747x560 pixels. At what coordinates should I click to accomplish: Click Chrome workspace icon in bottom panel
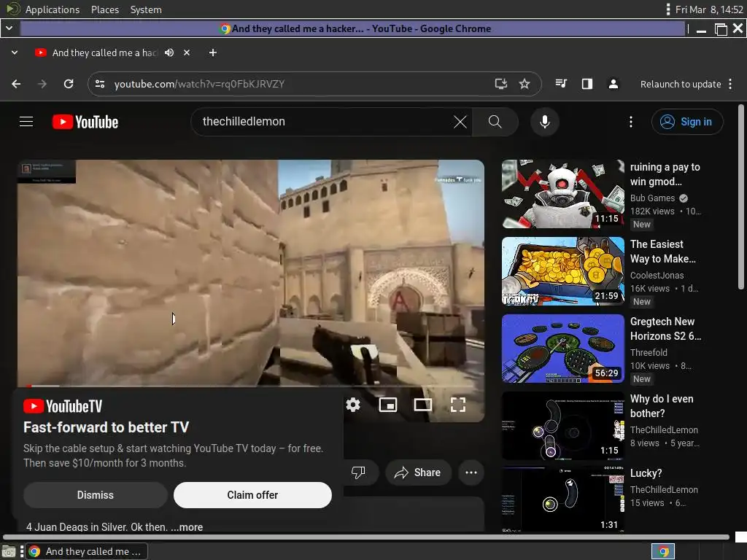pos(662,551)
